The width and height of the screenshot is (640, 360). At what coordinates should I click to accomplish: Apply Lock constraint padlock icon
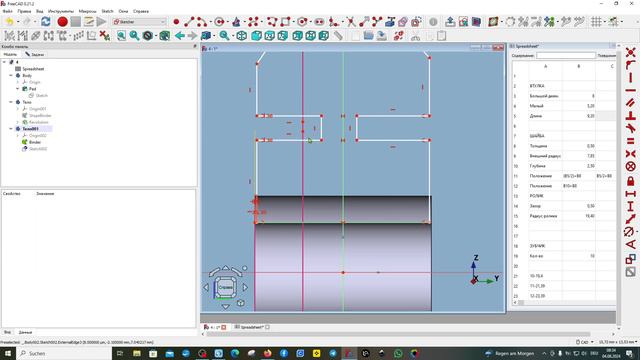point(631,180)
